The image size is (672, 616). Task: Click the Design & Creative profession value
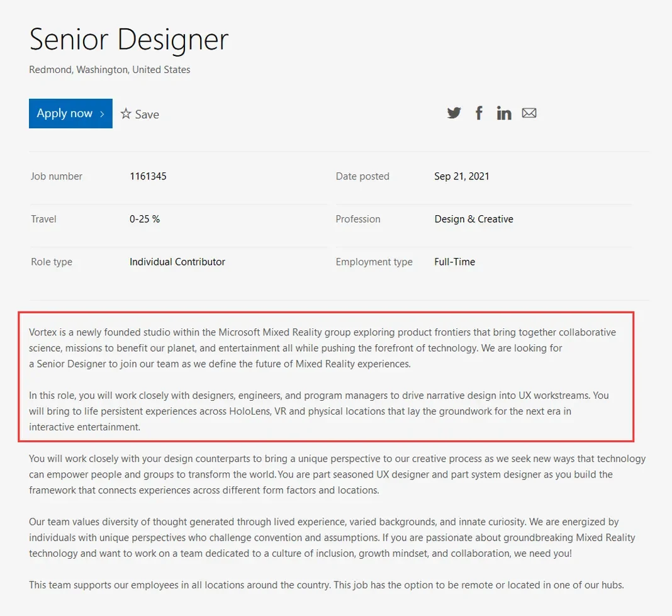pos(474,219)
